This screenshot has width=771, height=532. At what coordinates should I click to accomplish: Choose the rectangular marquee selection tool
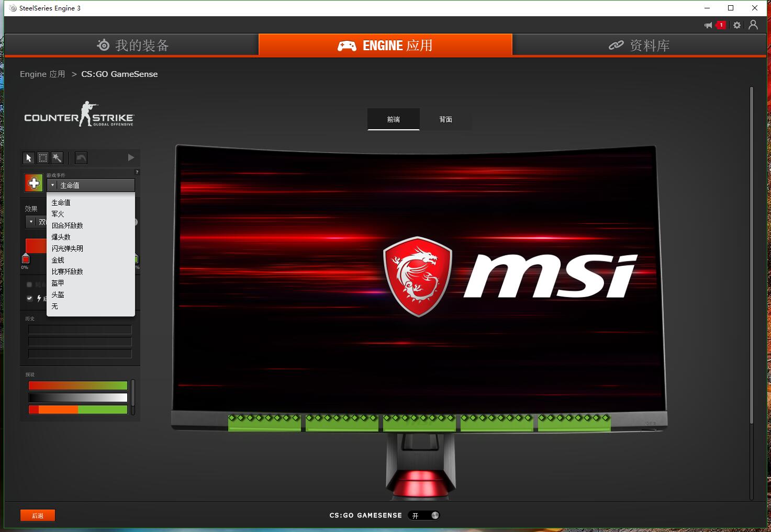point(43,158)
